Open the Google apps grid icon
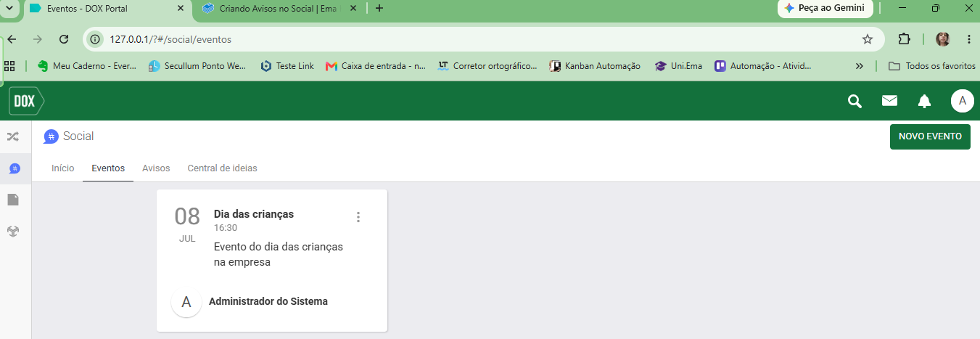Image resolution: width=980 pixels, height=339 pixels. pos(9,66)
